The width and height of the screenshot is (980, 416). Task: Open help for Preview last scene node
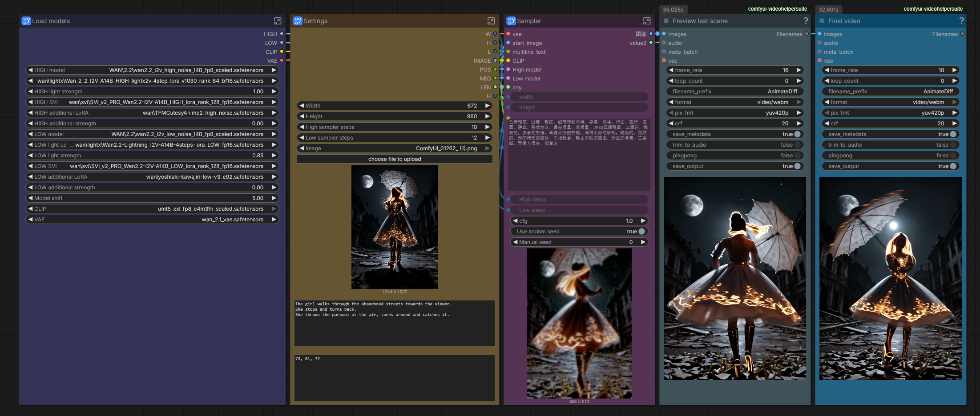806,21
